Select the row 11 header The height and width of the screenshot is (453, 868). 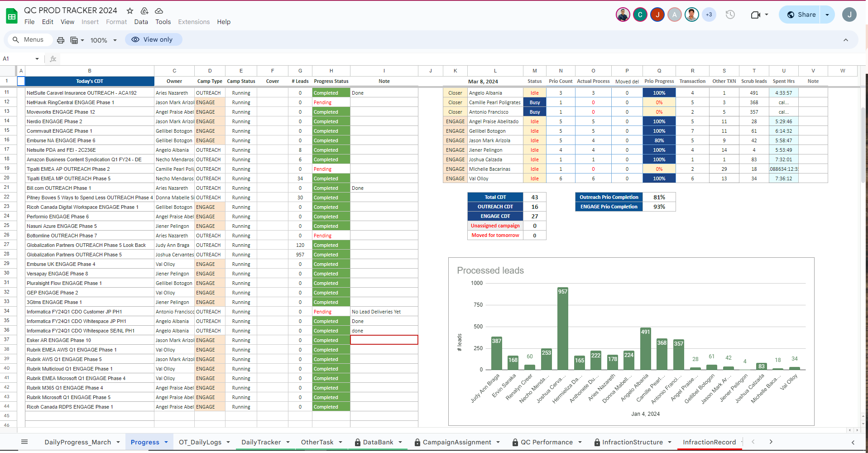tap(7, 92)
